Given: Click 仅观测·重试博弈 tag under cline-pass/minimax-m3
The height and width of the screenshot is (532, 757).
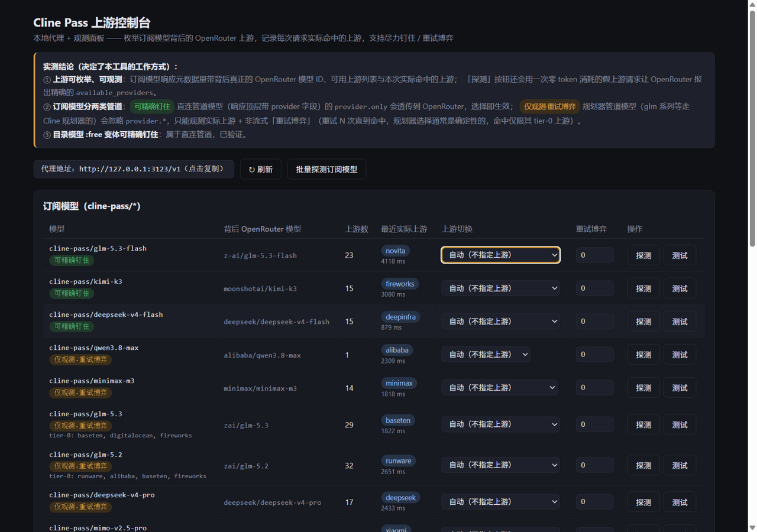Looking at the screenshot, I should click(80, 392).
